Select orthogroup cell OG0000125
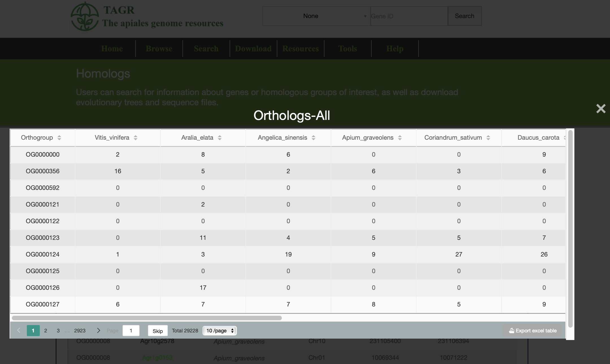The image size is (610, 364). [43, 271]
